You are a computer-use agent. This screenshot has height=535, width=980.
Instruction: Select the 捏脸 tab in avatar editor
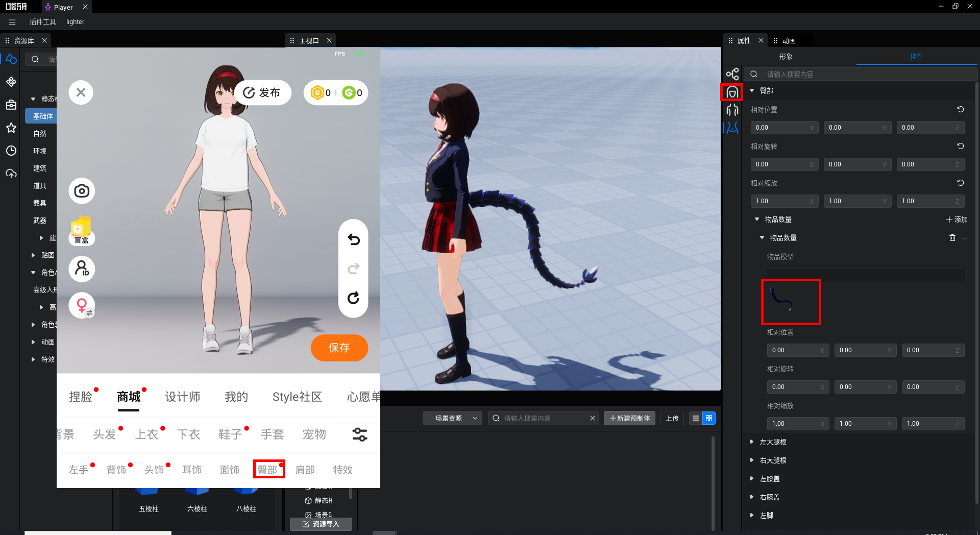[81, 397]
